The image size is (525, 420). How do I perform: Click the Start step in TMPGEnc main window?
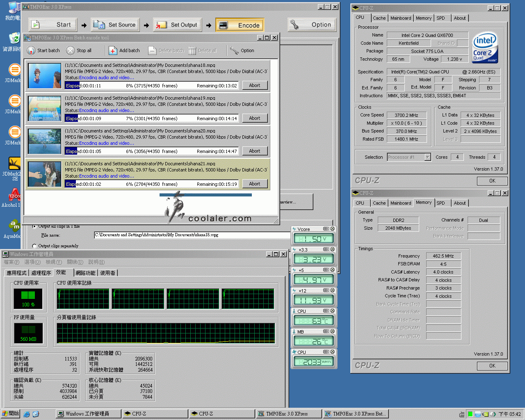pyautogui.click(x=52, y=25)
